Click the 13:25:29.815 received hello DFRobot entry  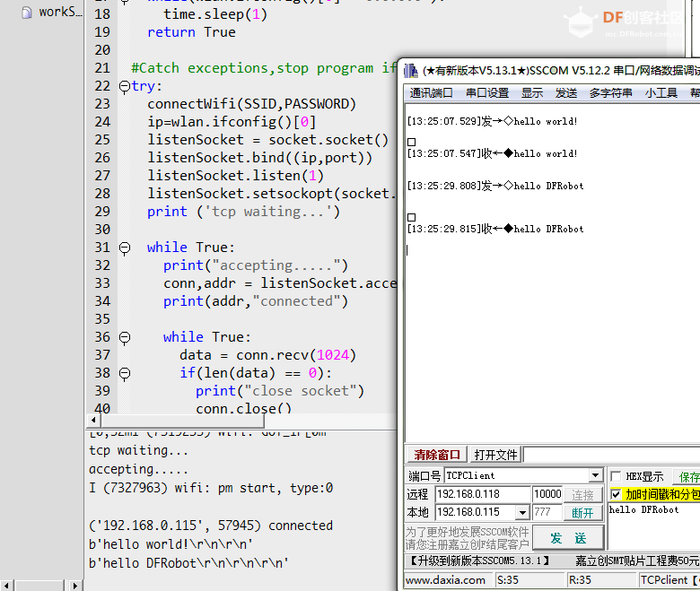point(495,229)
